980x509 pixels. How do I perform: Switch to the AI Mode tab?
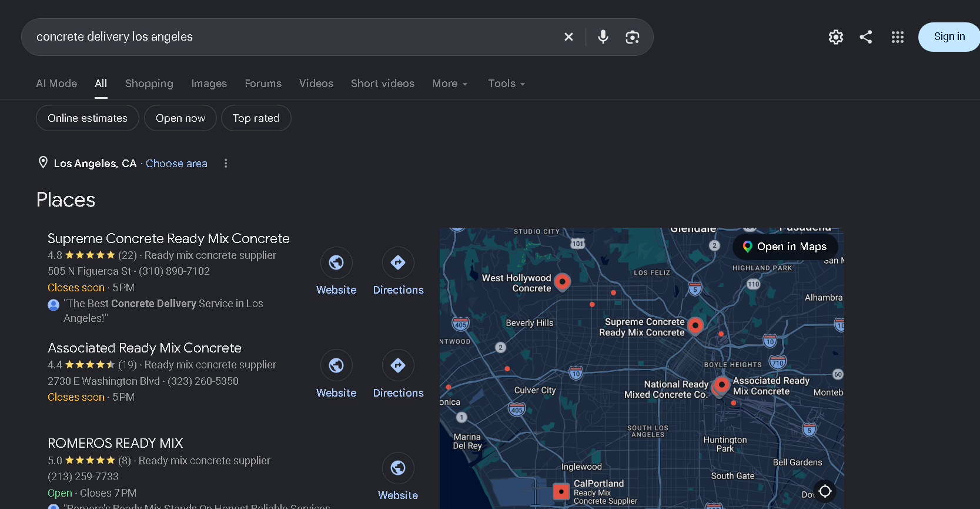56,84
